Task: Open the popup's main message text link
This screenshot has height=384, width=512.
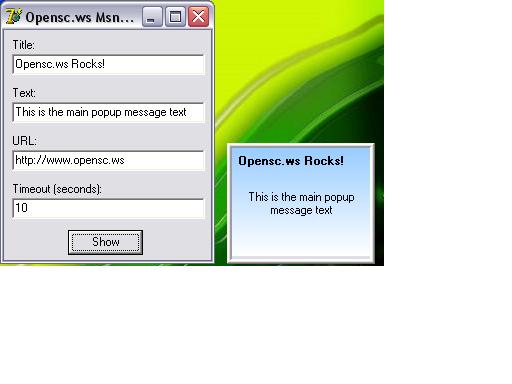Action: [x=301, y=203]
